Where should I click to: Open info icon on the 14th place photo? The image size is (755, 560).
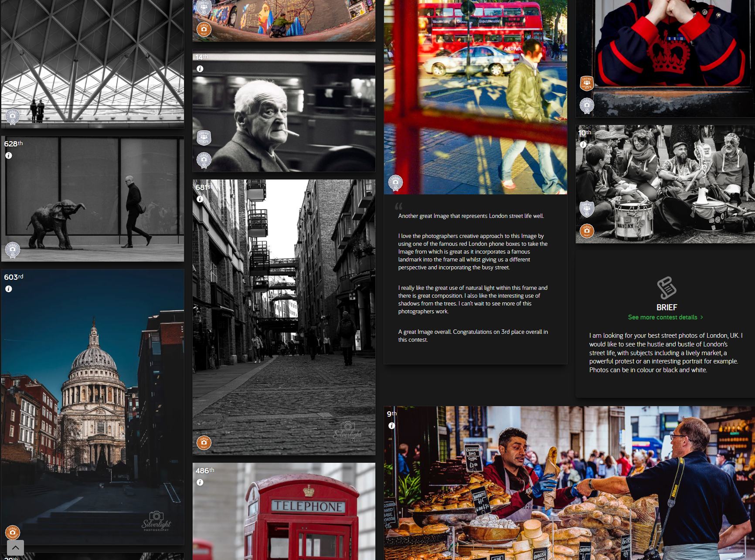tap(200, 69)
